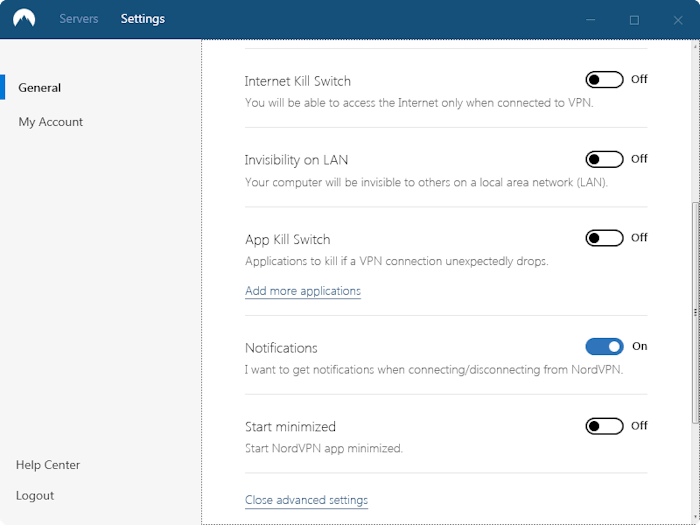
Task: Turn on Invisibility on LAN
Action: (604, 159)
